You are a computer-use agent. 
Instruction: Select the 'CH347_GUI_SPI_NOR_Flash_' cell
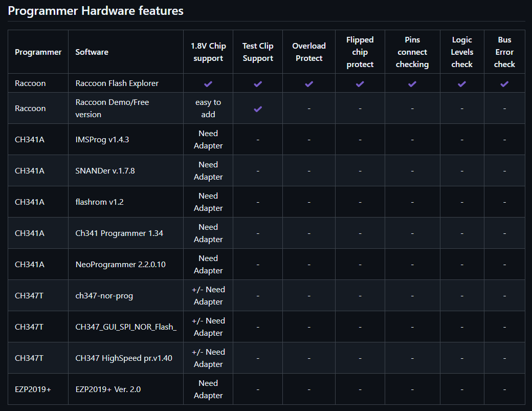coord(126,327)
